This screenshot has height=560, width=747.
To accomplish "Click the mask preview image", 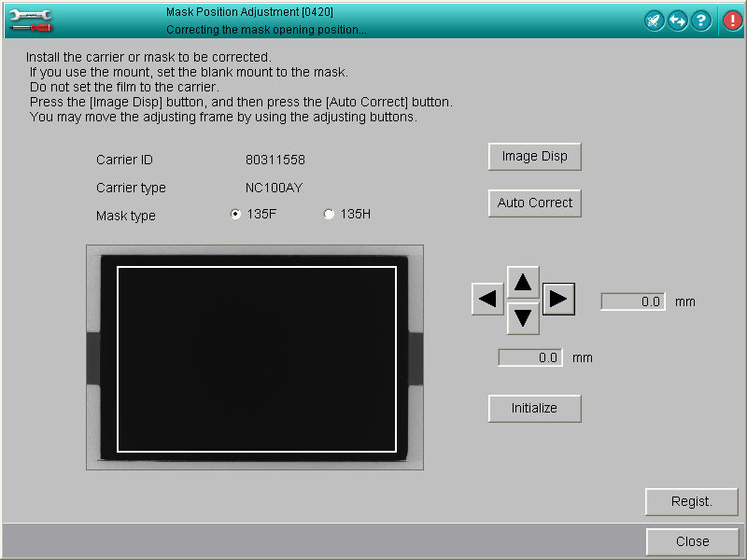I will 255,357.
